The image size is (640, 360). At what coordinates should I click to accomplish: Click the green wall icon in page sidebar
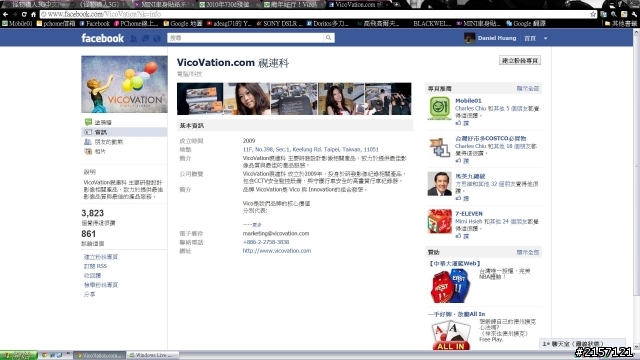coord(88,122)
